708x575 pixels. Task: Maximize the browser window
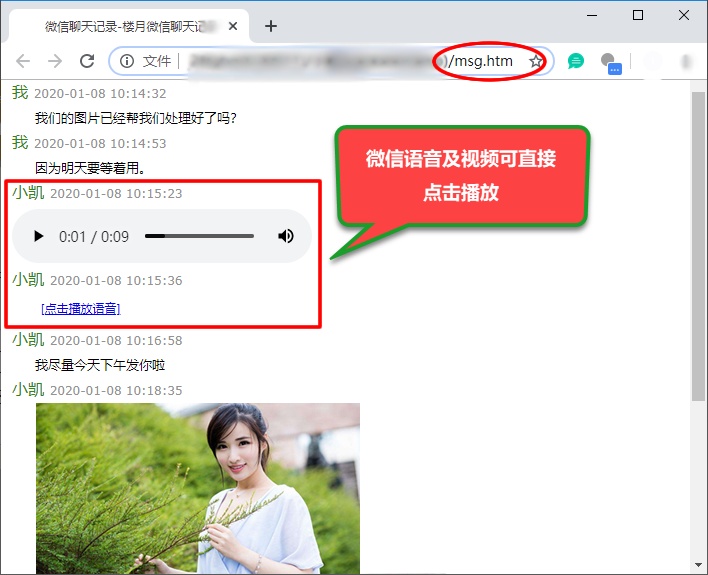pos(638,15)
